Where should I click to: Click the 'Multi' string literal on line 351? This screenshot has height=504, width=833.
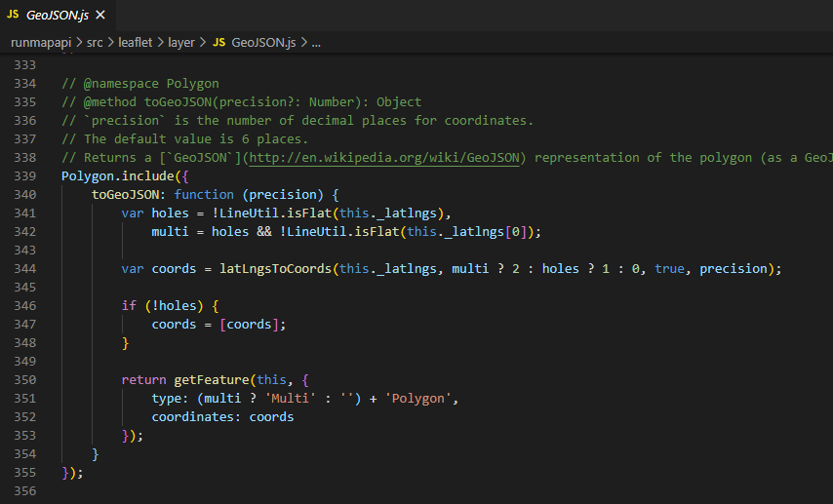point(290,399)
